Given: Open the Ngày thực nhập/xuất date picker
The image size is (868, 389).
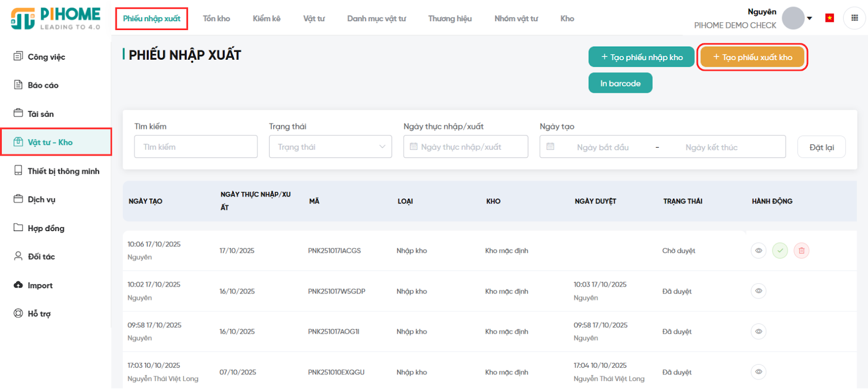Looking at the screenshot, I should (x=465, y=147).
